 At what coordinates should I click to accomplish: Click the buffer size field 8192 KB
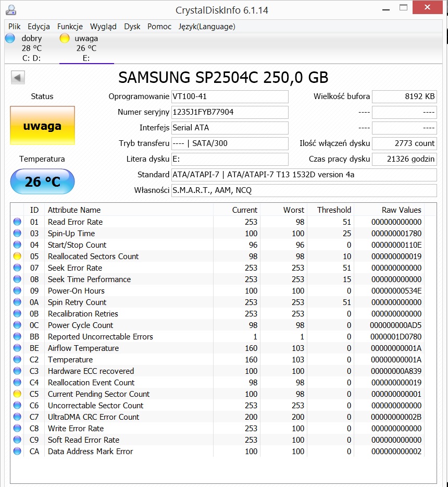click(404, 96)
